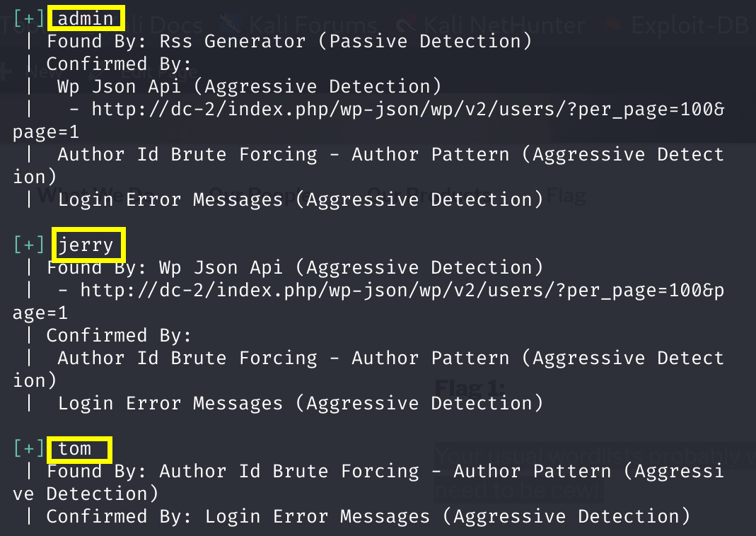
Task: Click the [+] marker beside tom
Action: (x=29, y=448)
